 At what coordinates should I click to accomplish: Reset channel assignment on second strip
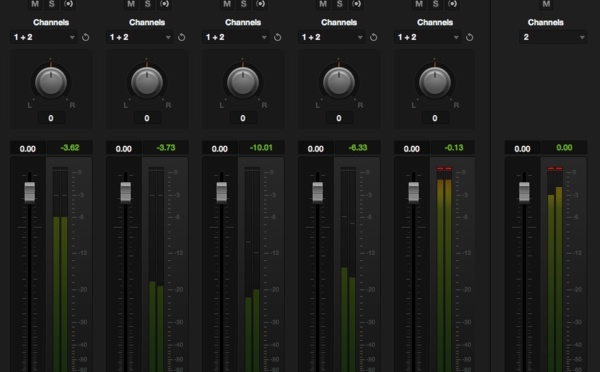(x=182, y=37)
